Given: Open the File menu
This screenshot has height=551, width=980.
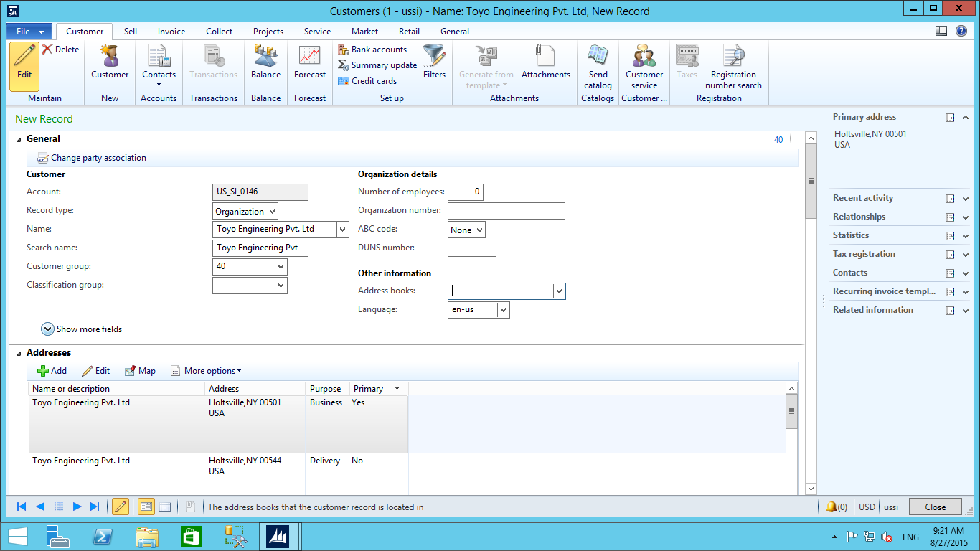Looking at the screenshot, I should [29, 32].
